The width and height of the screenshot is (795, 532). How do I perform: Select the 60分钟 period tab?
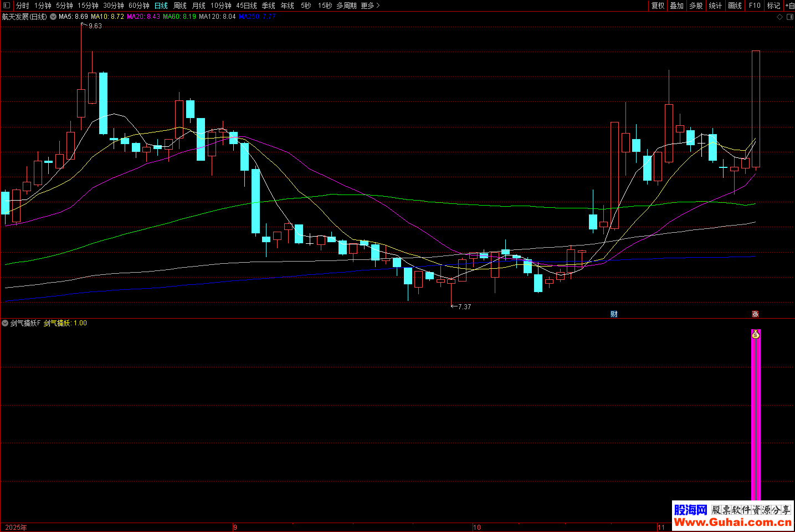[x=139, y=6]
